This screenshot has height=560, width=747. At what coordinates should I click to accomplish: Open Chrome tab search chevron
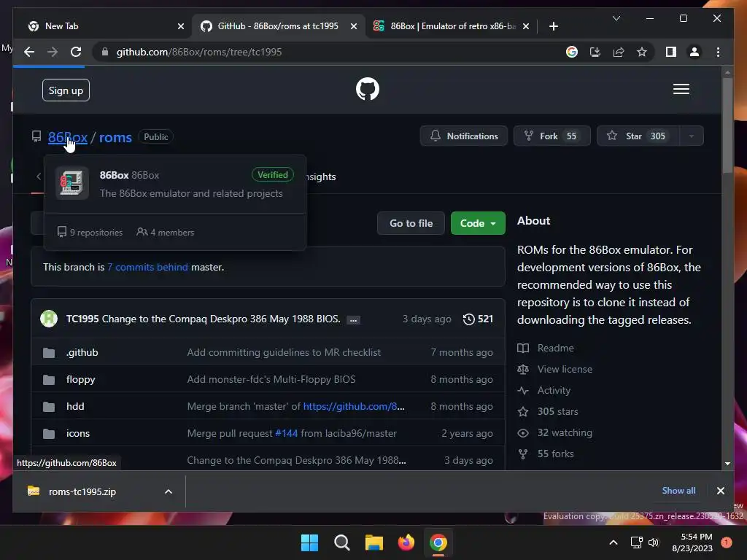coord(616,18)
